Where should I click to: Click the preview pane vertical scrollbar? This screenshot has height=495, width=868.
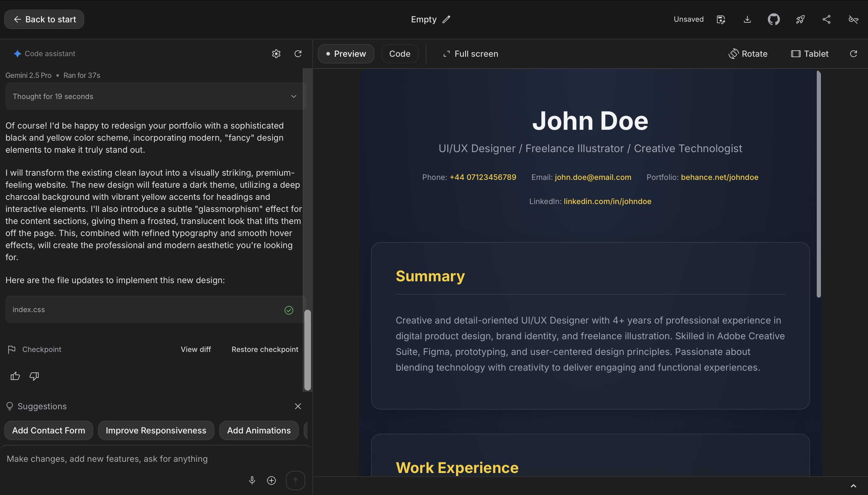(819, 184)
